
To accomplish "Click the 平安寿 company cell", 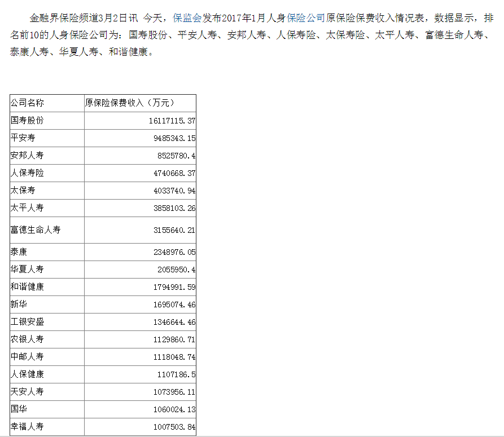I will coord(47,138).
